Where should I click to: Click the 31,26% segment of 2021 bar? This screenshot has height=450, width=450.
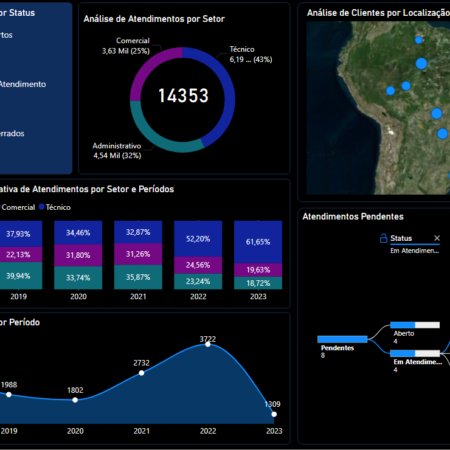pos(138,254)
